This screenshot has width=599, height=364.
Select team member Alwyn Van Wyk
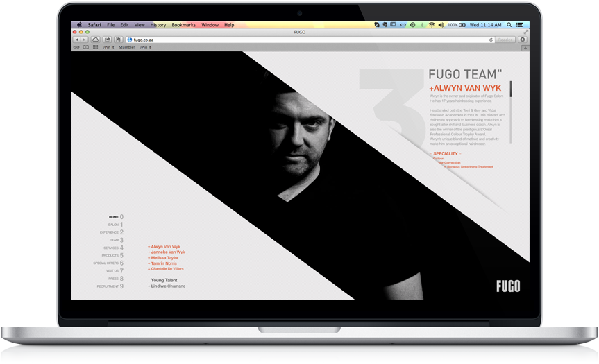164,247
